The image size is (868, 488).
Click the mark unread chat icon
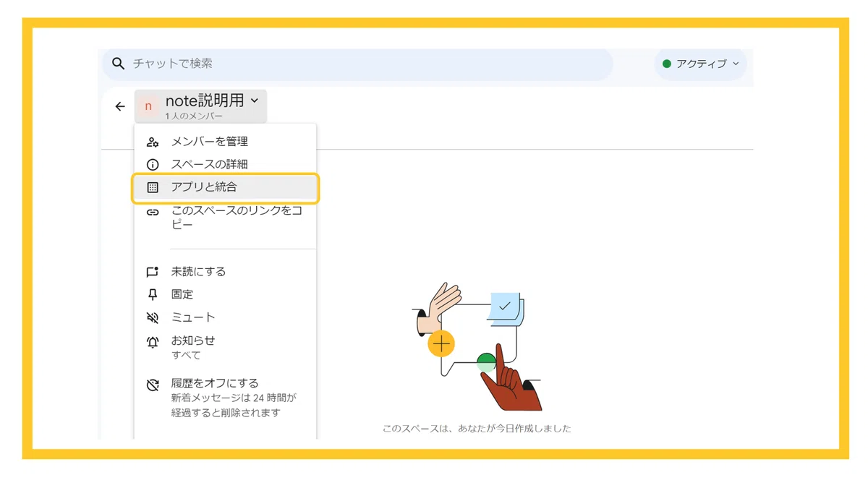click(153, 272)
